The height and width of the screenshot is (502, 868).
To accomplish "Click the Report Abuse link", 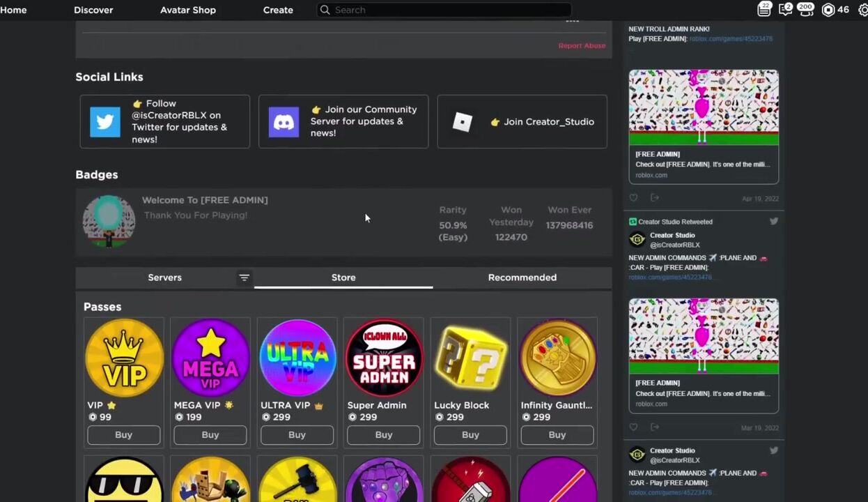I will point(582,45).
